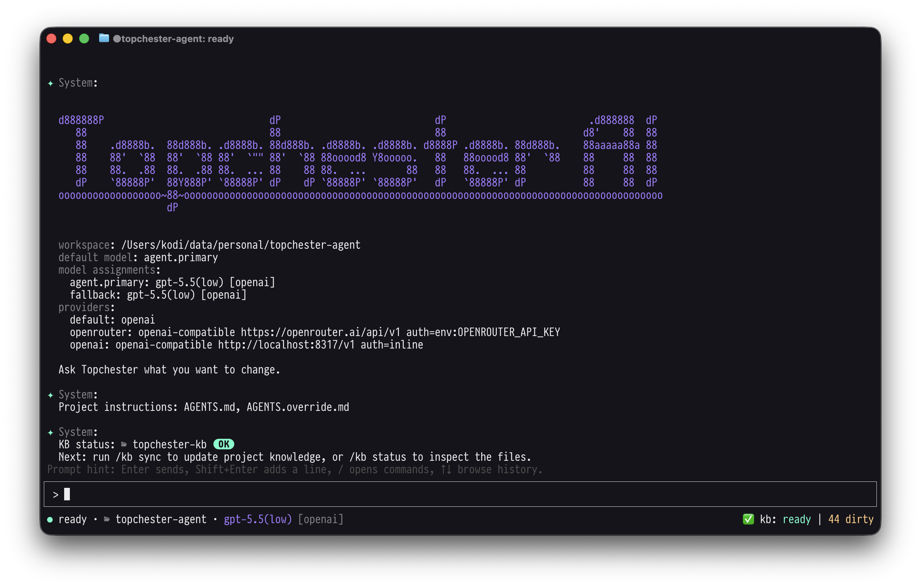Screen dimensions: 921x588
Task: Click the sparkle icon beside KB status System label
Action: (51, 433)
